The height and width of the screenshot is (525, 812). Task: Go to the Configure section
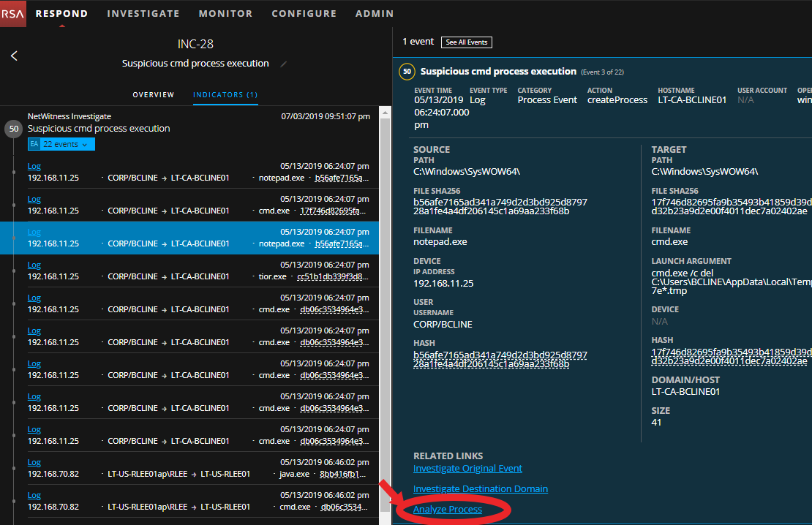pyautogui.click(x=304, y=13)
